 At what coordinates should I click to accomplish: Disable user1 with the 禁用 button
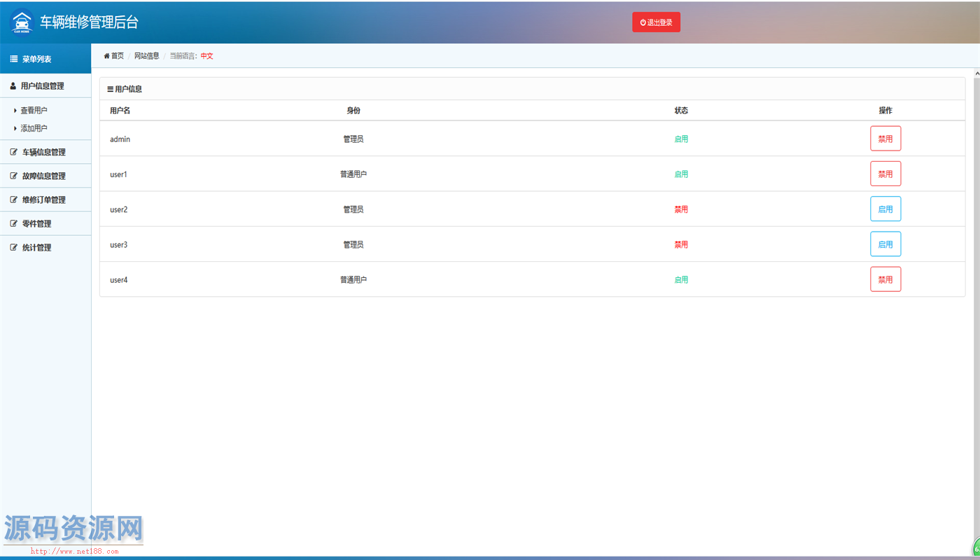point(885,174)
